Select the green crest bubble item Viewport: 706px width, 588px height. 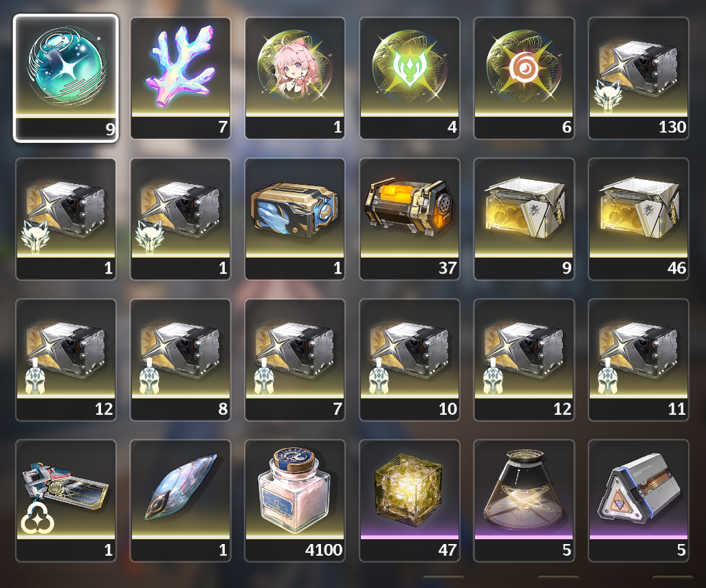(410, 78)
